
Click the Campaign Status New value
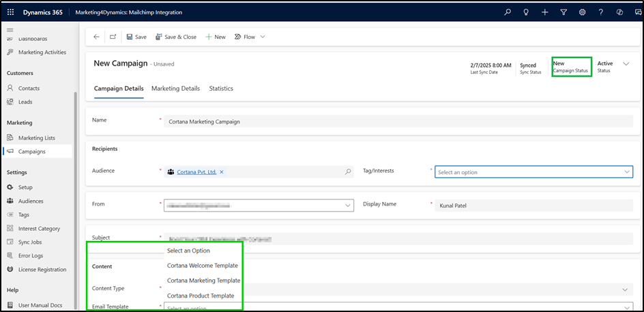(559, 63)
